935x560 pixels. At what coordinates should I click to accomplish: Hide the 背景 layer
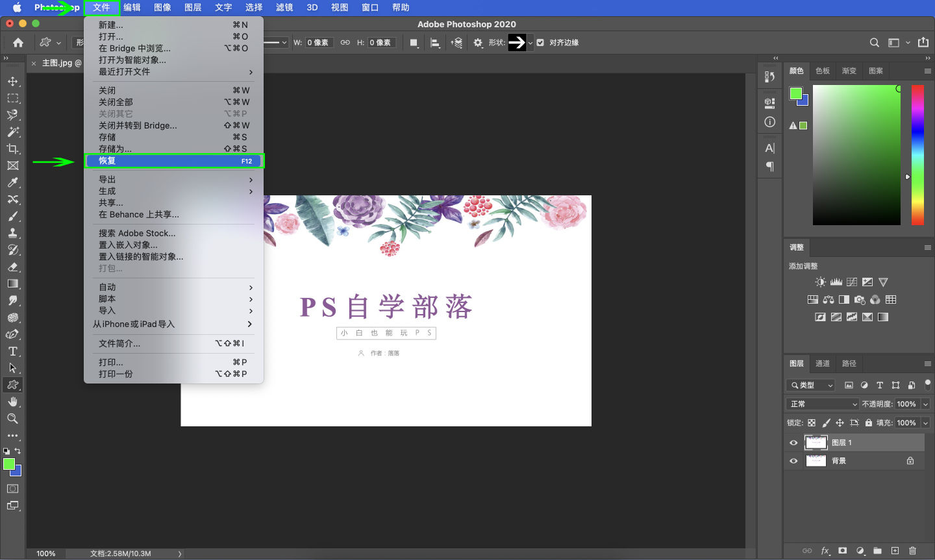pyautogui.click(x=793, y=461)
